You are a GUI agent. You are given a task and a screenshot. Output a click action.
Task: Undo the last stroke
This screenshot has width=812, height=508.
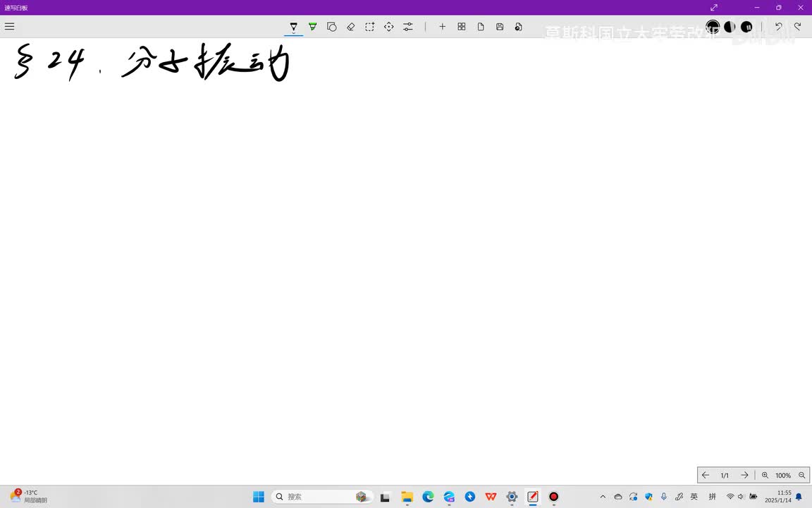778,26
